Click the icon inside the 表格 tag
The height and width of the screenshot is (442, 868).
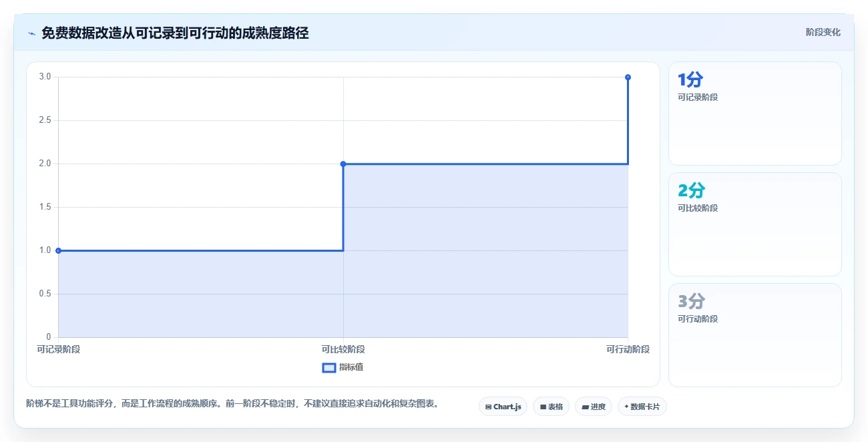[x=543, y=407]
